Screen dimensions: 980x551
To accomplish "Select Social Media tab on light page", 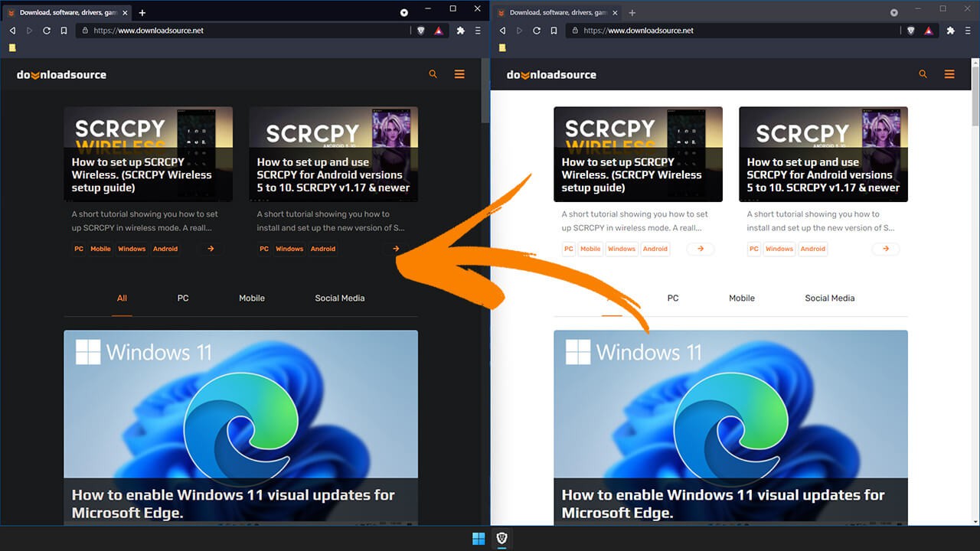I will click(830, 298).
